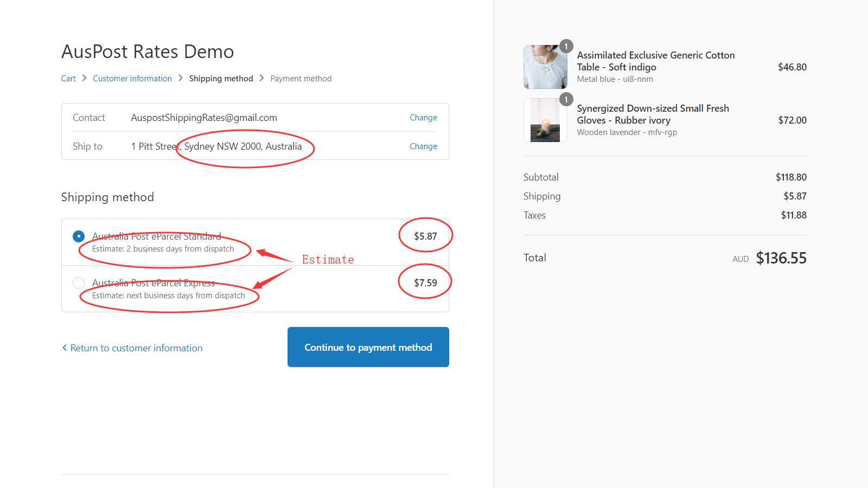Click the AusPost Rates Demo store title
868x488 pixels.
148,52
